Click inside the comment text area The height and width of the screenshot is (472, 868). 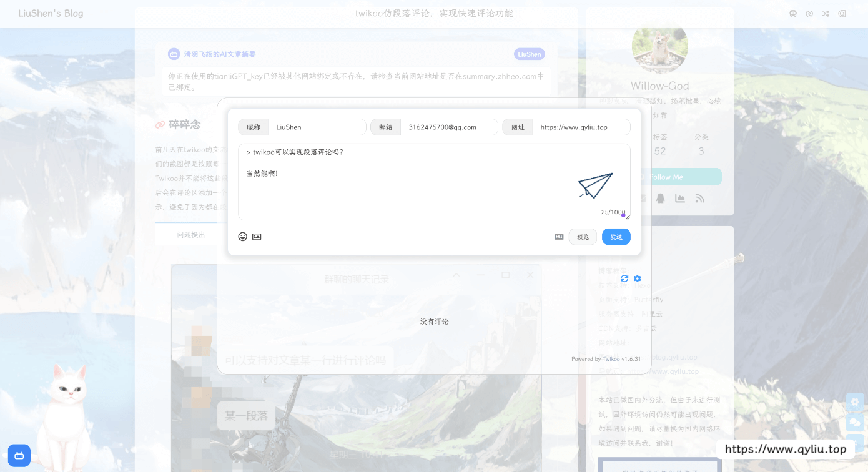click(x=434, y=182)
